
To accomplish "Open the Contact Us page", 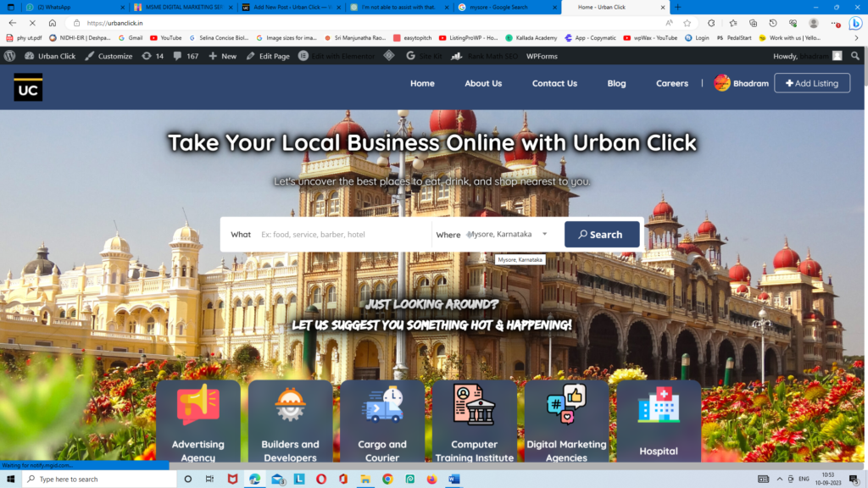I will point(554,83).
